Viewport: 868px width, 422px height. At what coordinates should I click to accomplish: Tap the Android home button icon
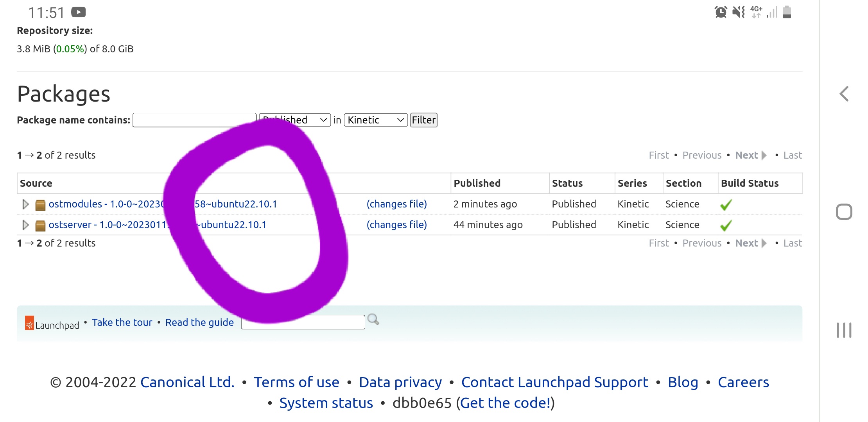click(844, 212)
